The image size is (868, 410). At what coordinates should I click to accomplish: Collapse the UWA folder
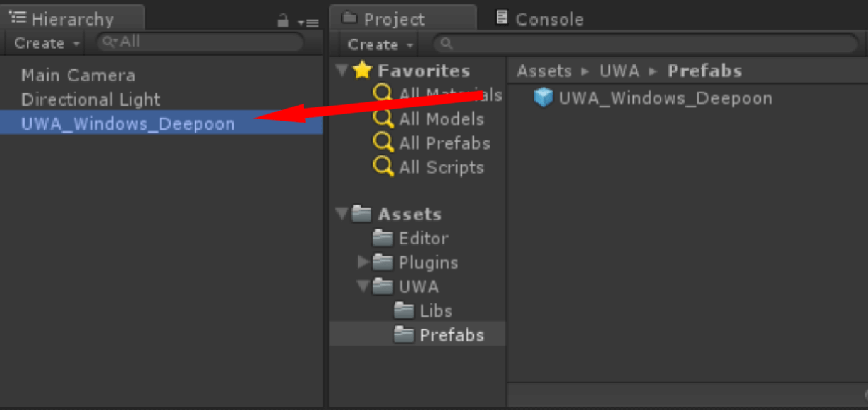click(x=363, y=286)
